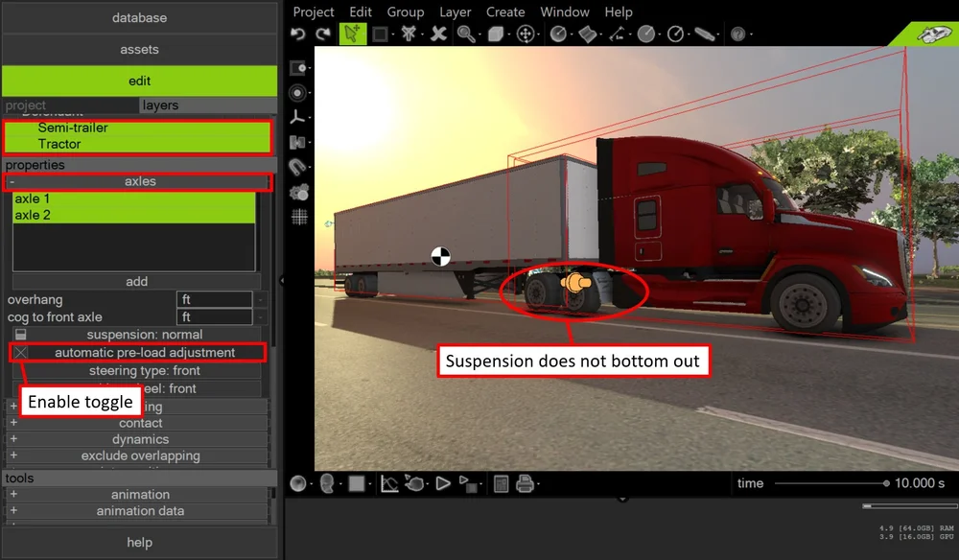Viewport: 959px width, 560px height.
Task: Click the rectangle selection frame icon
Action: click(x=380, y=35)
